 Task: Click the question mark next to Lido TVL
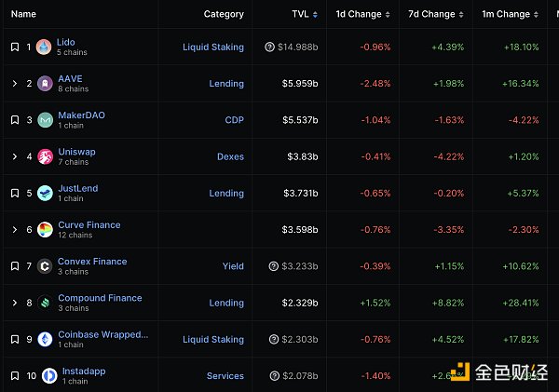[270, 47]
